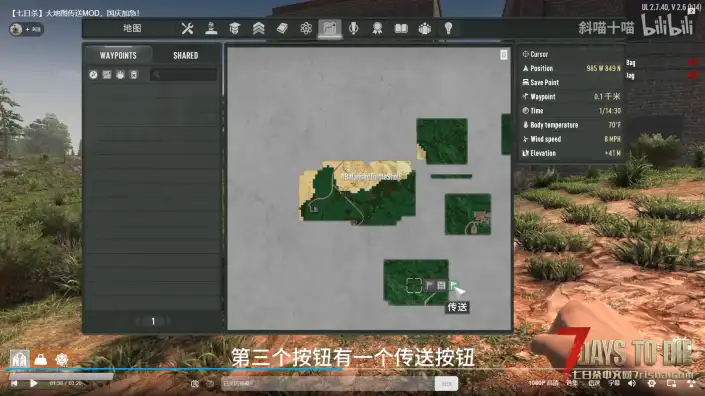The height and width of the screenshot is (396, 705).
Task: Open the tab with the stacked chevrons icon
Action: 258,28
